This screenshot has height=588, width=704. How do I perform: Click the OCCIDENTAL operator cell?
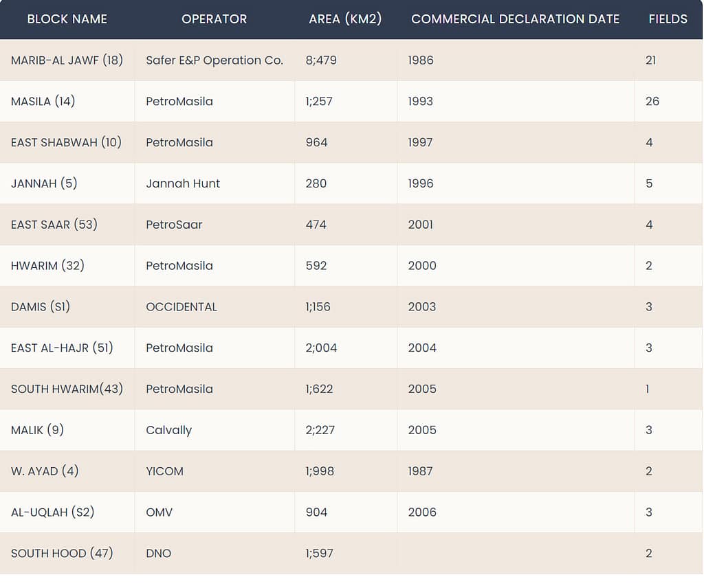181,307
